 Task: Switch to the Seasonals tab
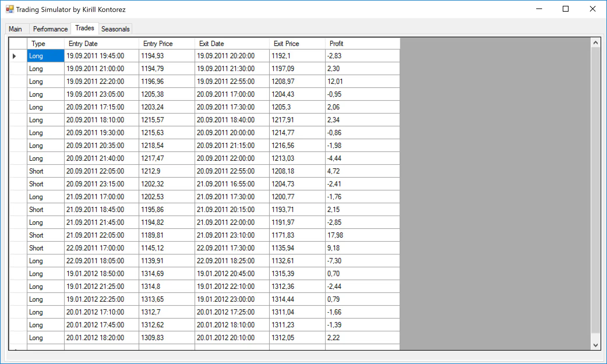(115, 29)
